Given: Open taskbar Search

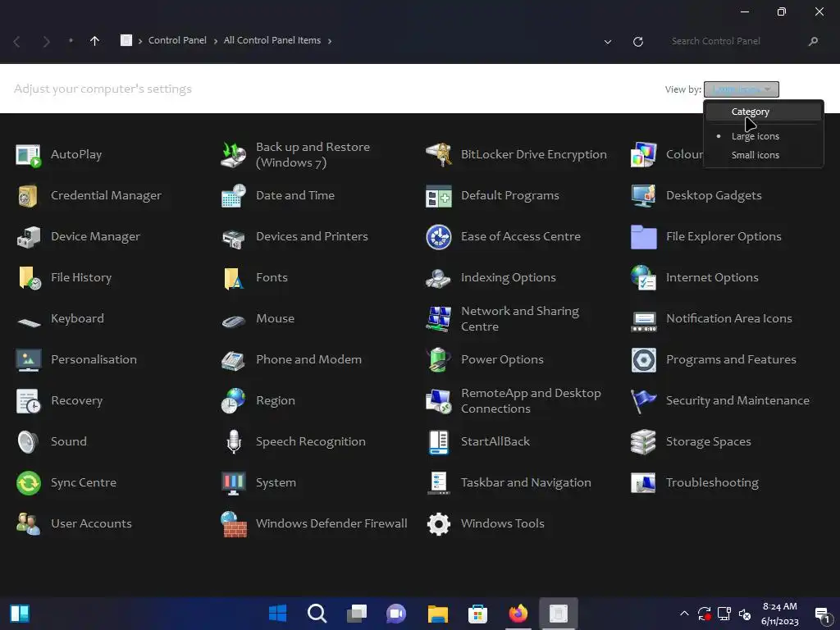Looking at the screenshot, I should (x=317, y=614).
